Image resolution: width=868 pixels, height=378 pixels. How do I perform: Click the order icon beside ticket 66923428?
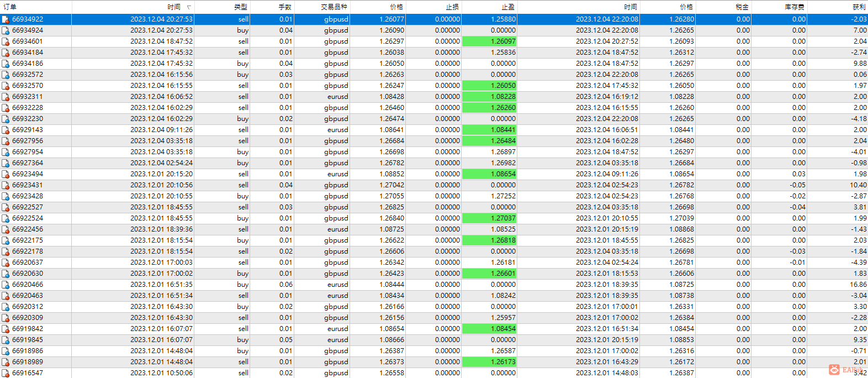click(6, 196)
